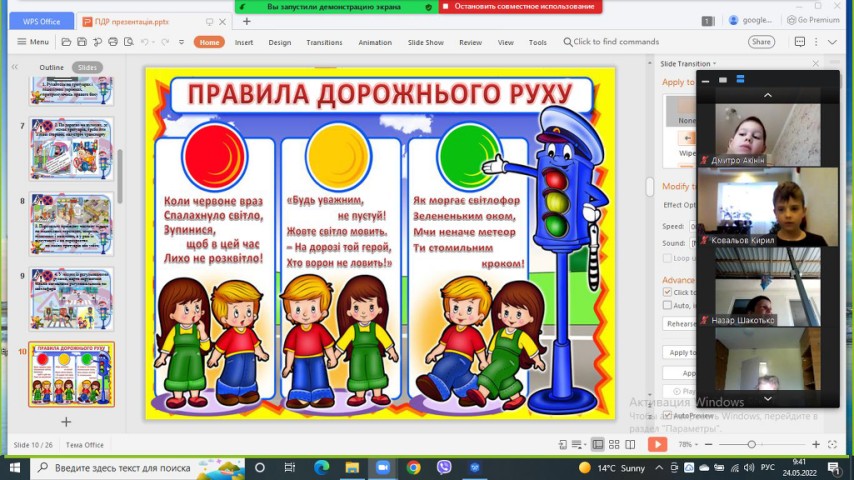
Task: Enable the 'Auto' advance slide checkbox
Action: (668, 305)
